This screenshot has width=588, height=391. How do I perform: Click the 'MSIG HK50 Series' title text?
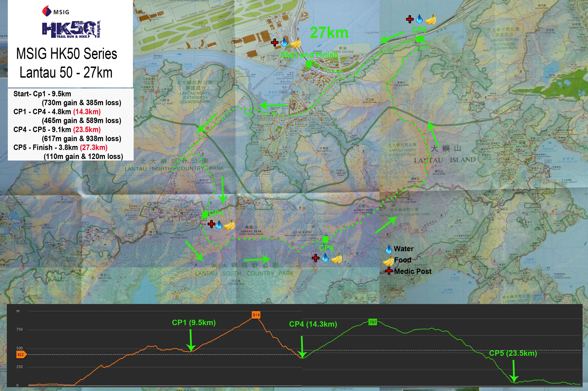pos(66,54)
